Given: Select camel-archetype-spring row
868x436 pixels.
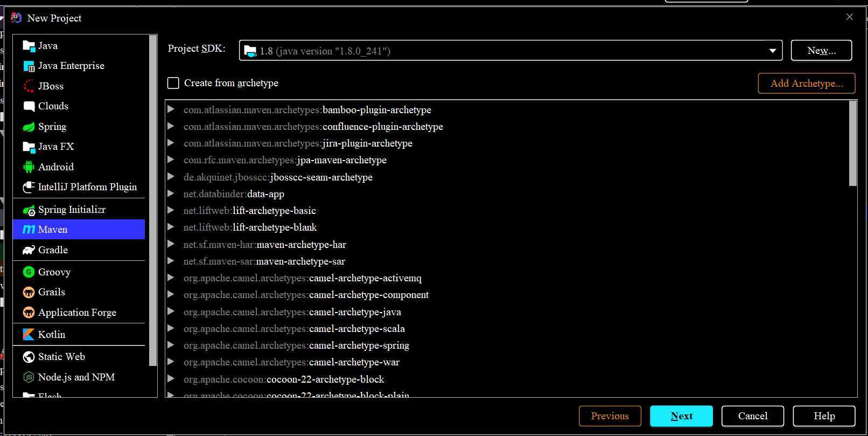Looking at the screenshot, I should tap(507, 345).
